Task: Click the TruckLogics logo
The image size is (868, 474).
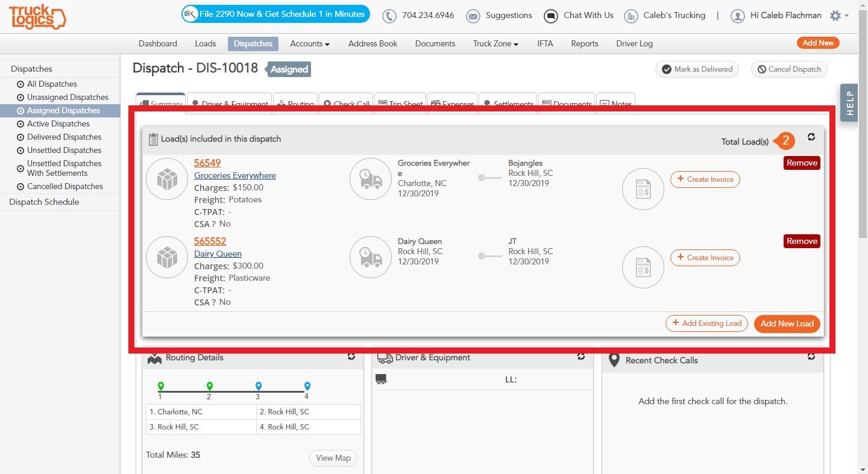Action: coord(37,16)
